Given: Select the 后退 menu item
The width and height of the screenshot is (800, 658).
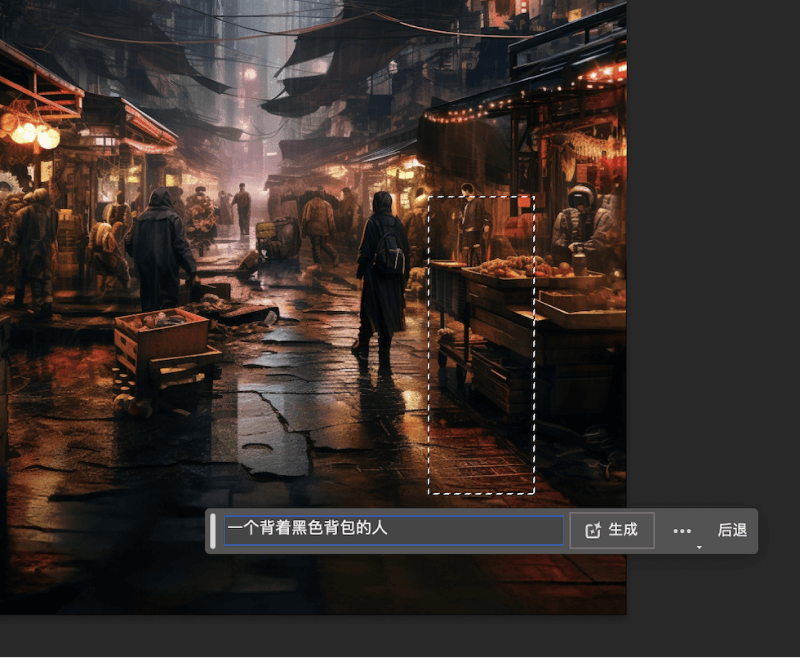Looking at the screenshot, I should pyautogui.click(x=733, y=530).
